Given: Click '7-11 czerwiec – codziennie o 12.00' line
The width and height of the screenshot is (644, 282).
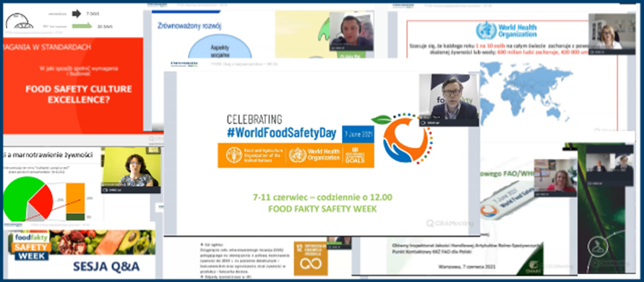Looking at the screenshot, I should [322, 197].
